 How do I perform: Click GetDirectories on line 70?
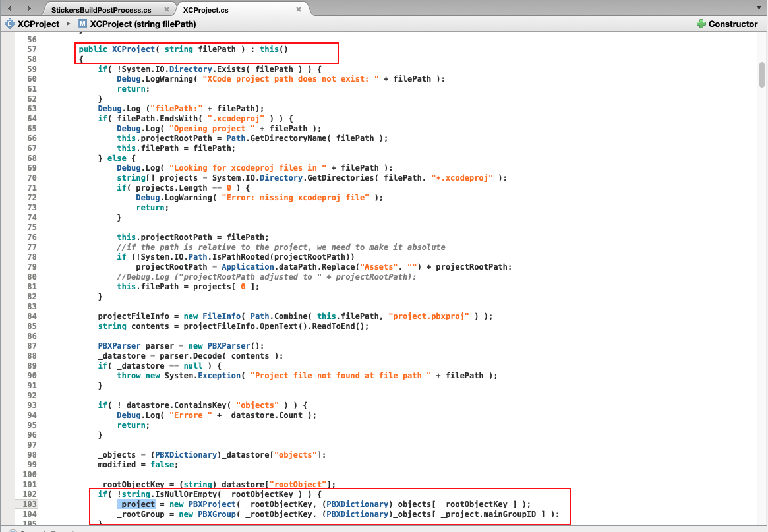[x=340, y=178]
